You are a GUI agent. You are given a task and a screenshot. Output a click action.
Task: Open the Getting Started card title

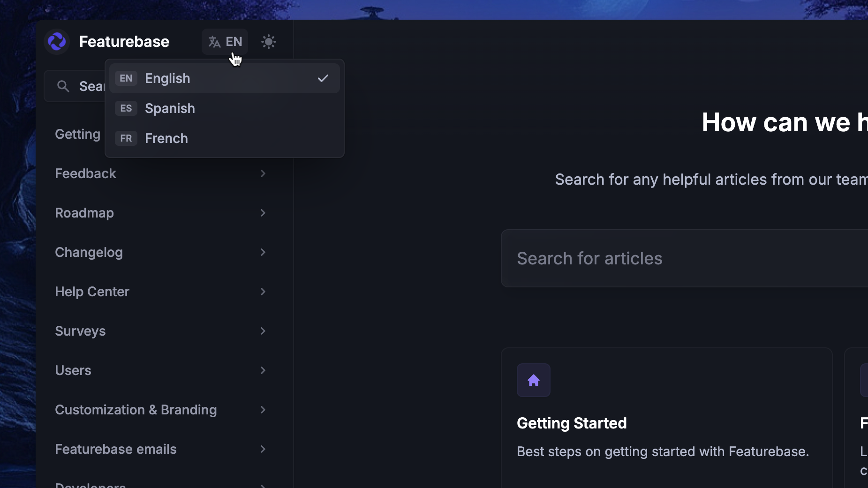pos(572,423)
